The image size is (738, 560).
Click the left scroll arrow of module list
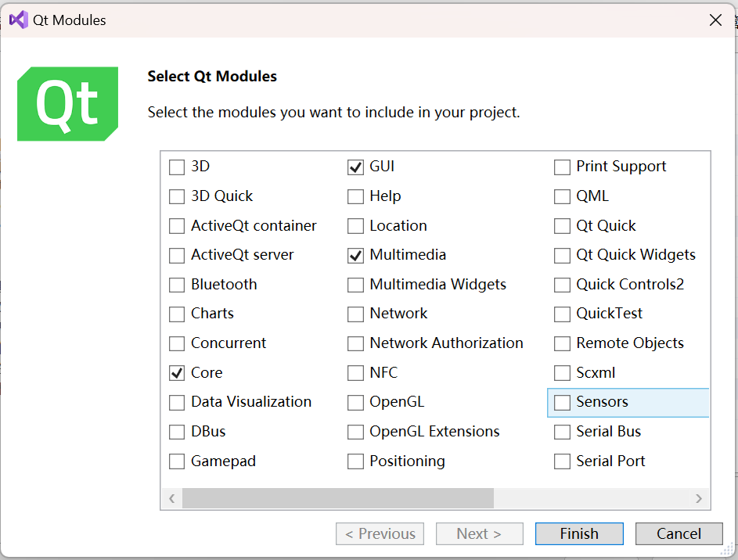pyautogui.click(x=172, y=498)
